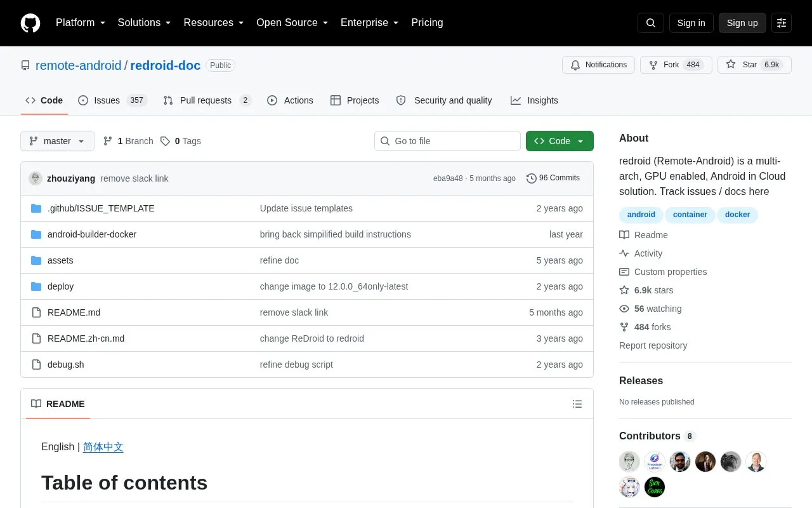Open Security and quality tab
Screen dimensions: 812x508
[444, 100]
